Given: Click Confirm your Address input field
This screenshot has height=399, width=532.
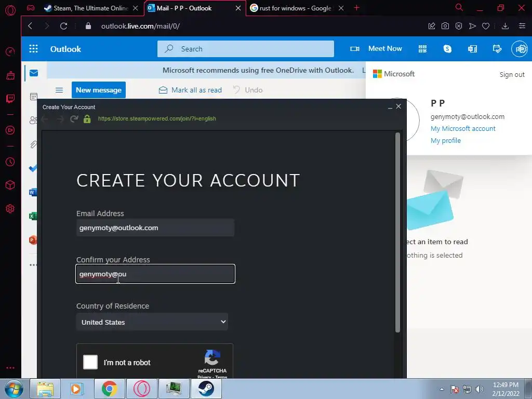Looking at the screenshot, I should coord(155,274).
